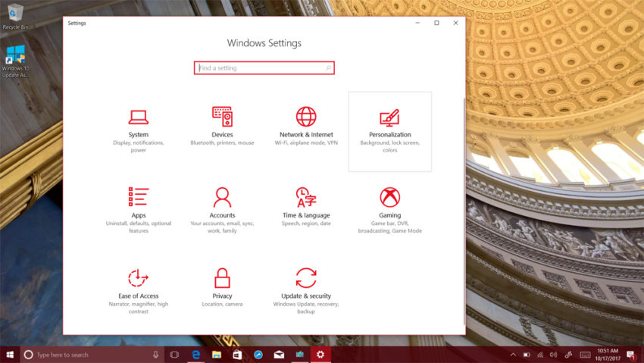Open Personalization settings
The width and height of the screenshot is (644, 363).
(389, 131)
